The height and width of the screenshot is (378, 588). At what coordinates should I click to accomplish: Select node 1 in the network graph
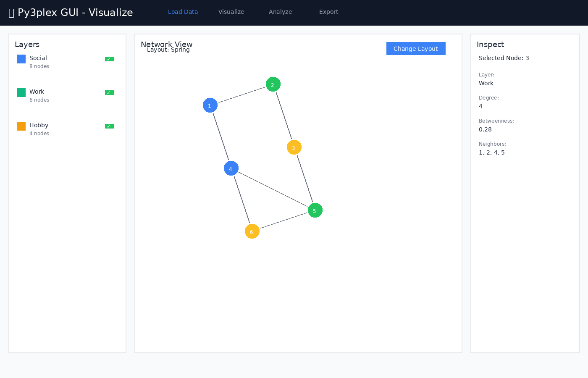tap(210, 105)
